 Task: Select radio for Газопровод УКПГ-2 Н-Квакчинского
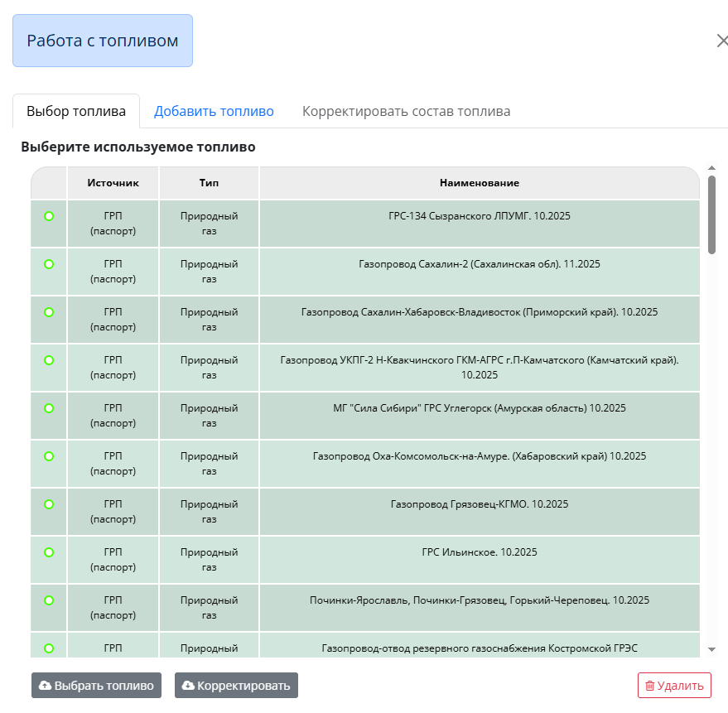49,360
